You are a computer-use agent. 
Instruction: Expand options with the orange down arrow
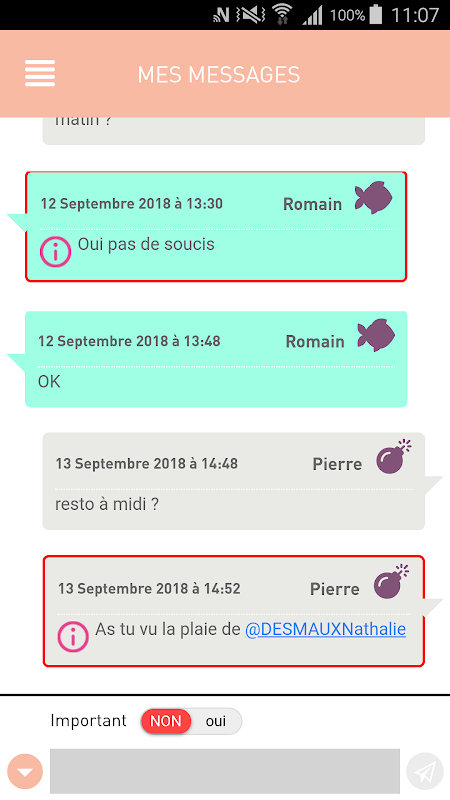pos(25,771)
